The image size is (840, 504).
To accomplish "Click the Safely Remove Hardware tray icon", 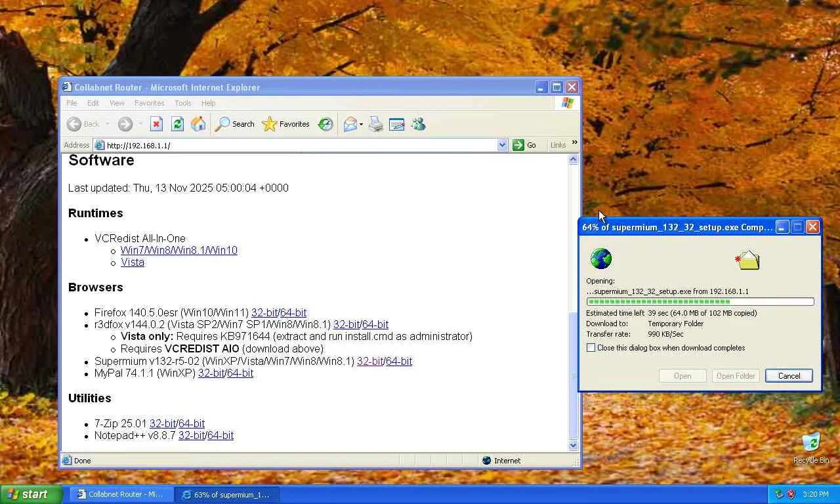I will (779, 494).
